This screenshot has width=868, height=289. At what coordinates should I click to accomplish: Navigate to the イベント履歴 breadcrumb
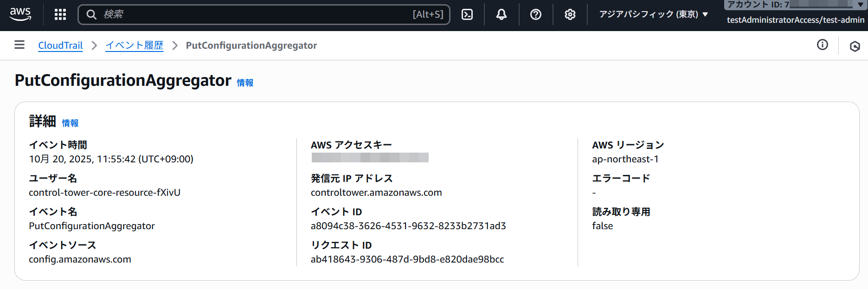pyautogui.click(x=135, y=45)
